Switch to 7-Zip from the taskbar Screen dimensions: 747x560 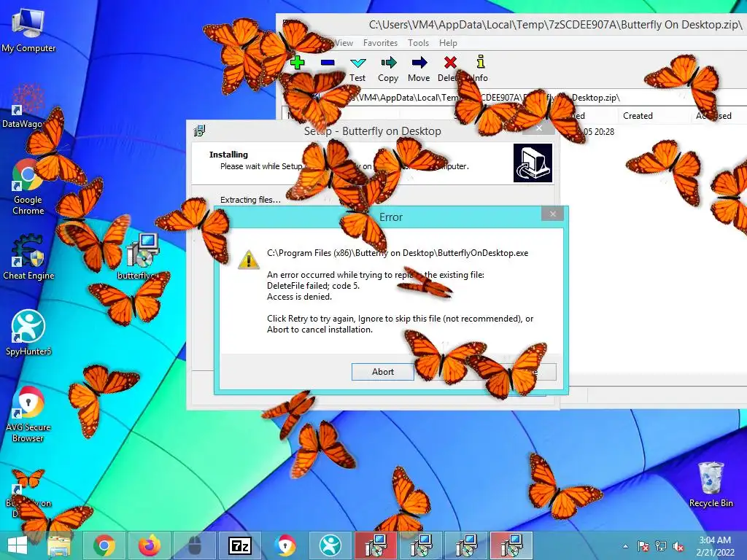pos(240,545)
